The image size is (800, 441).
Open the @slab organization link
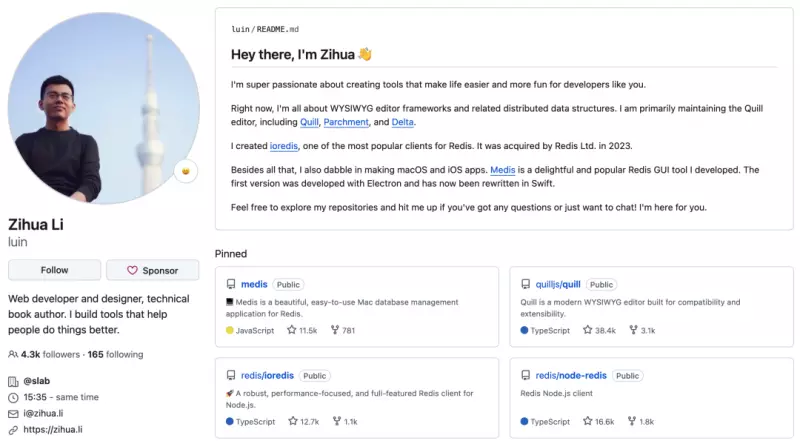point(37,381)
